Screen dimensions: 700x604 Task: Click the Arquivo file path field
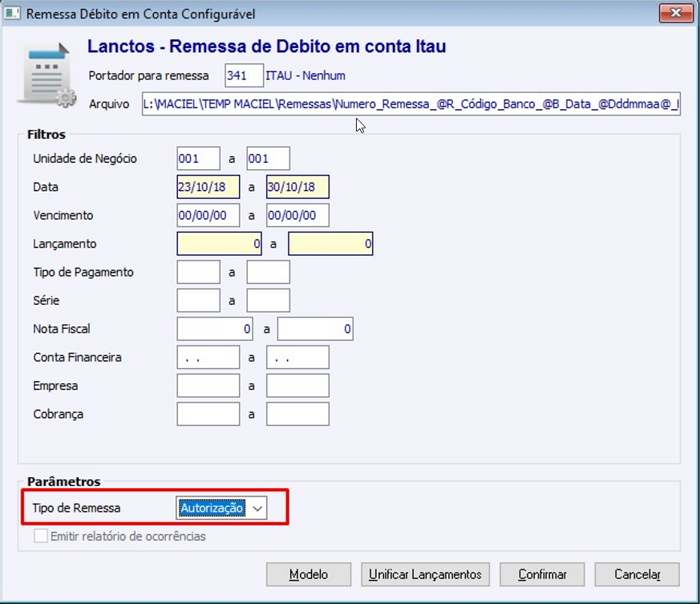pyautogui.click(x=411, y=103)
